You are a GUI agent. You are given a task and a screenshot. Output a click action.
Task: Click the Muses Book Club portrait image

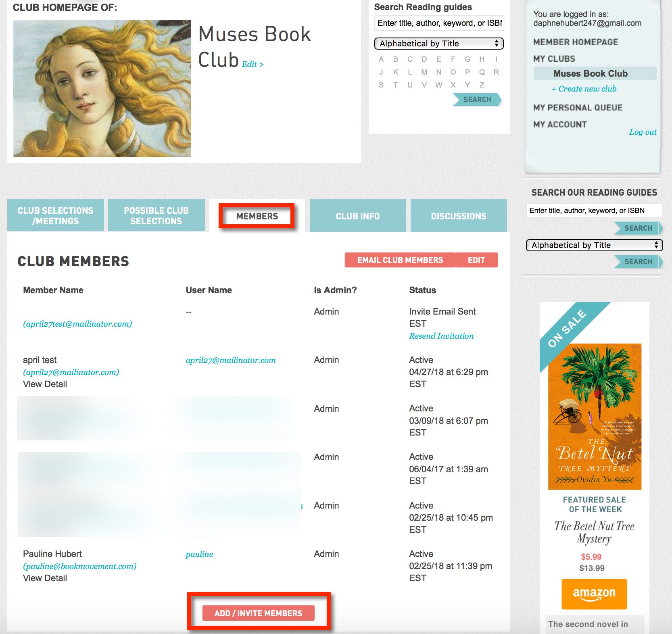pos(102,89)
